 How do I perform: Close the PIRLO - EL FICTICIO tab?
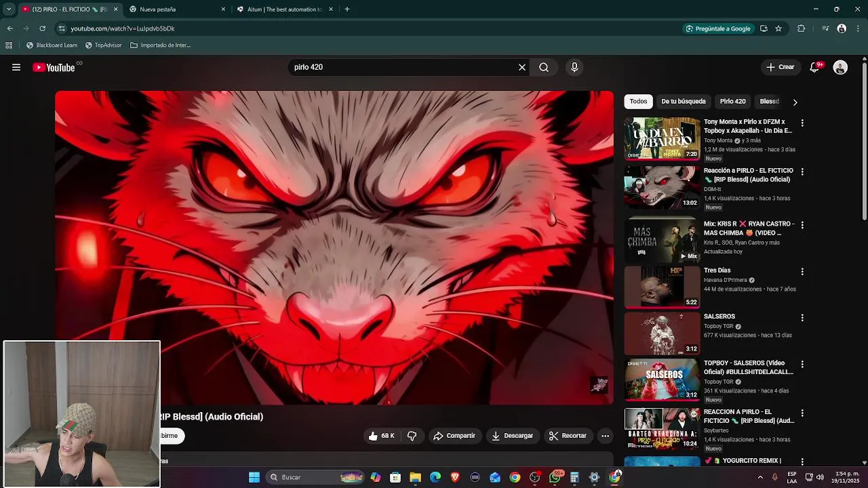pos(115,9)
